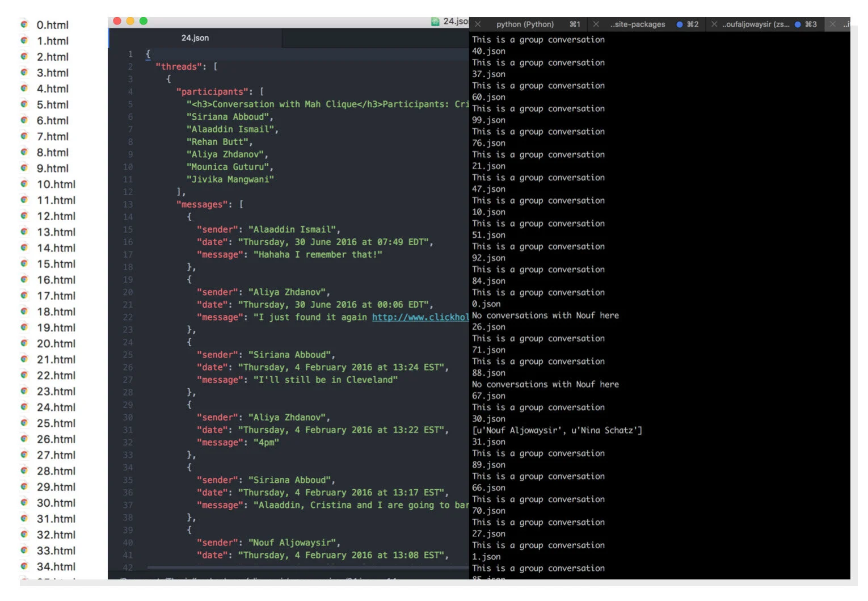Click the "67.json" line in terminal
Screen dimensions: 868x601
click(x=488, y=396)
